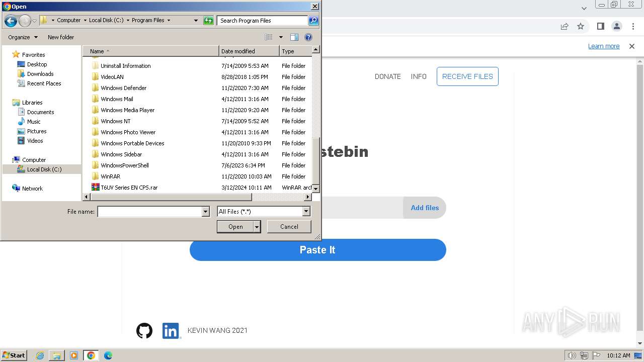Viewport: 644px width, 362px height.
Task: Cancel the Open dialog
Action: coord(289,227)
